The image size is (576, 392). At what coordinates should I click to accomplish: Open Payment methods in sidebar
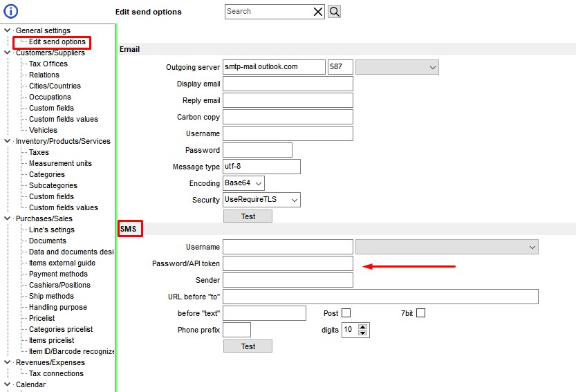click(58, 274)
